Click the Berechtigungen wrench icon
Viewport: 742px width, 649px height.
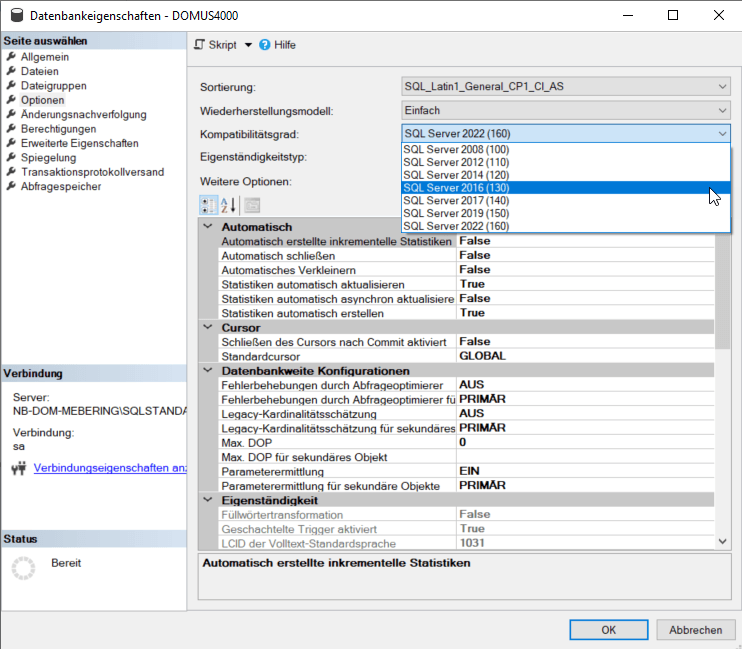11,129
